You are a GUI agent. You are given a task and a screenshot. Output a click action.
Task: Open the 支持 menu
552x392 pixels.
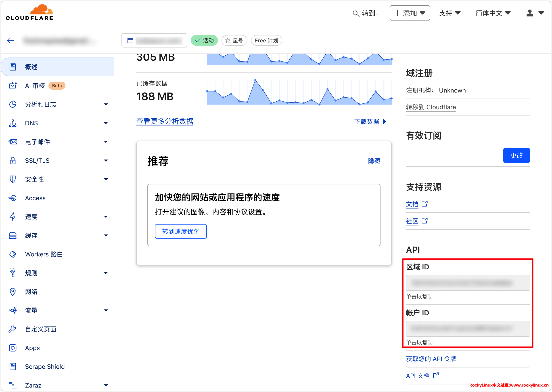click(450, 13)
